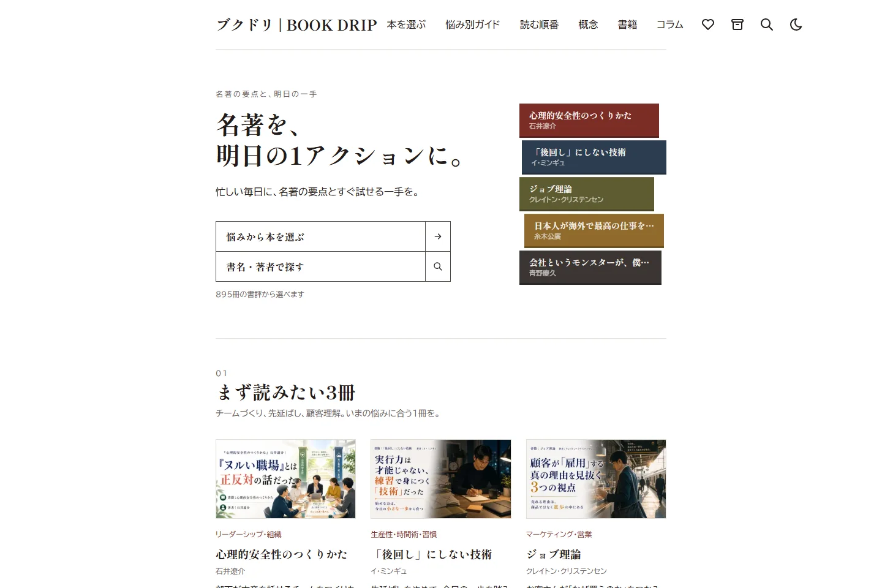Select the dark 会社というモンスターが、僕… spine

click(590, 268)
